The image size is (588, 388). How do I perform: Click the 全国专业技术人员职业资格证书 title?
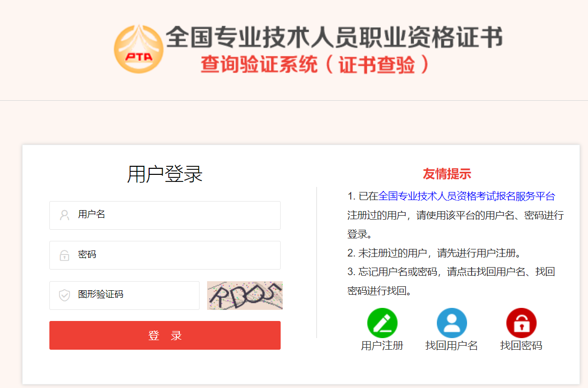(334, 37)
